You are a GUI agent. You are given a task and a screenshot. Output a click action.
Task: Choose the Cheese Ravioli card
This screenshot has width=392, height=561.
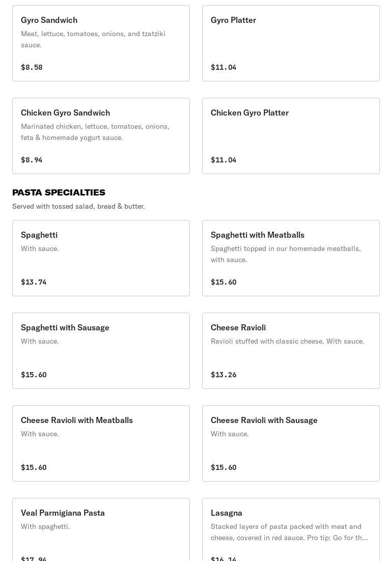click(291, 351)
